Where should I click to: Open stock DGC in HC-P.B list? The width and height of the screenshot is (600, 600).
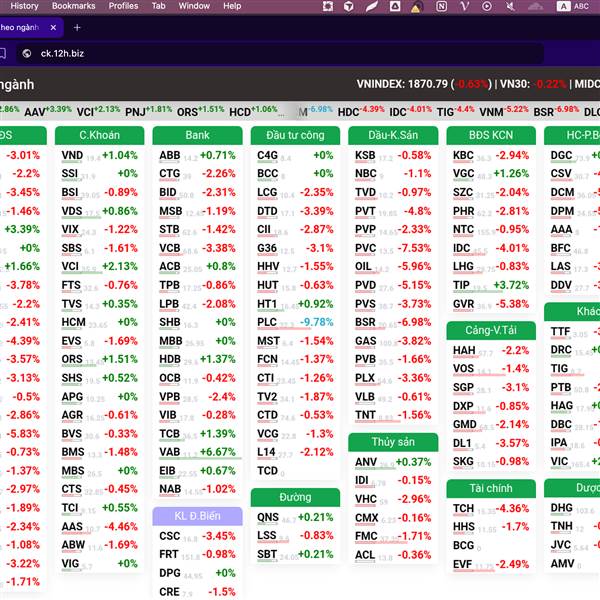[x=561, y=155]
